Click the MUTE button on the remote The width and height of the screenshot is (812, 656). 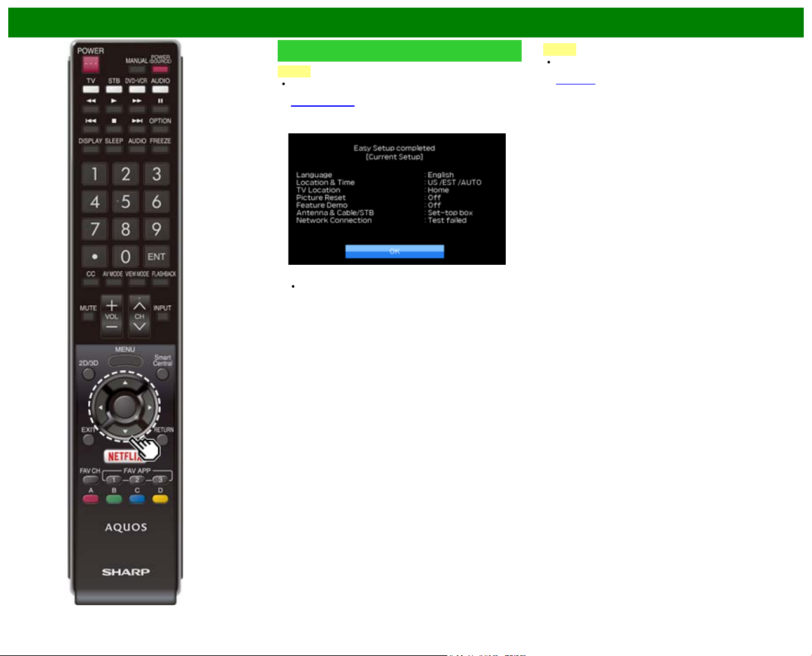coord(88,316)
